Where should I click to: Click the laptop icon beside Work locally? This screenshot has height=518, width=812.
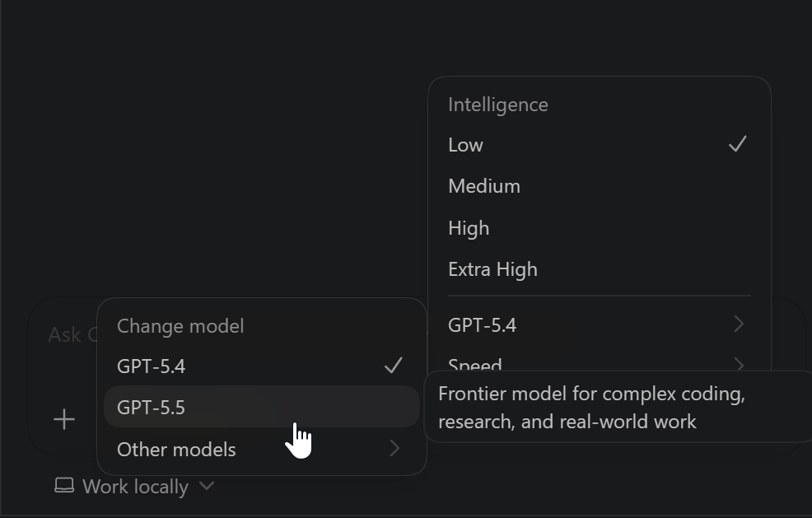tap(64, 486)
